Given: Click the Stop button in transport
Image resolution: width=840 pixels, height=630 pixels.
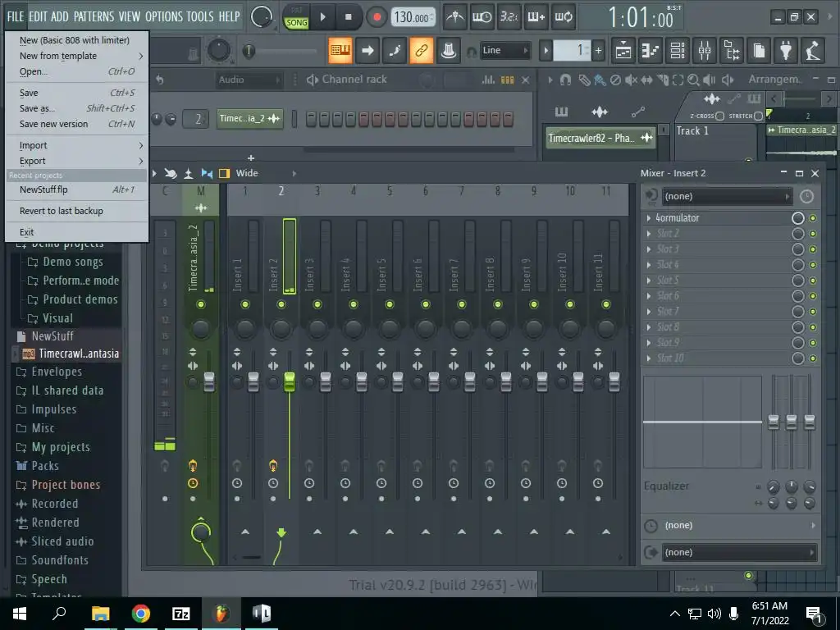Looking at the screenshot, I should pos(348,17).
